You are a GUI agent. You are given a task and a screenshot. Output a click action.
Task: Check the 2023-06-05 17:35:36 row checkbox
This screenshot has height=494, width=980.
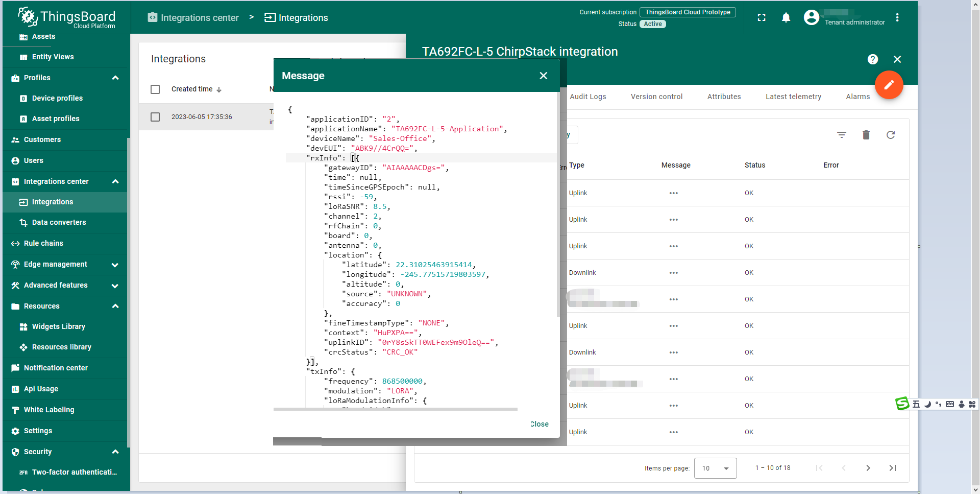[x=155, y=117]
